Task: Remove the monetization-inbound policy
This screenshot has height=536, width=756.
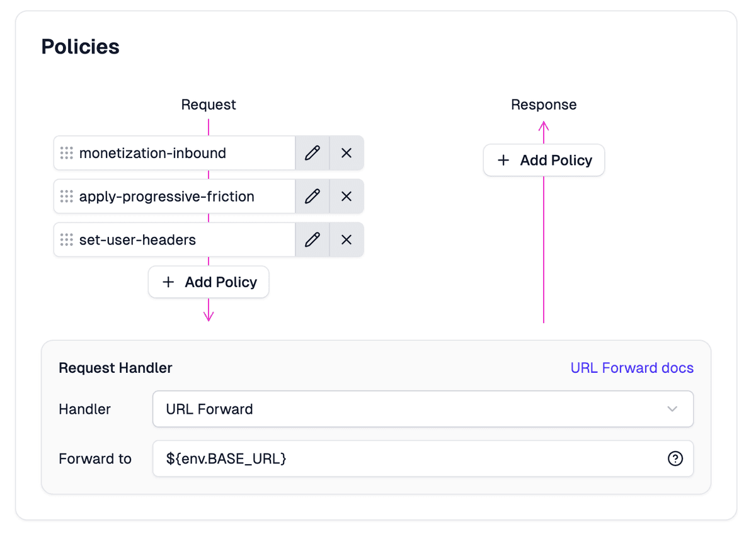Action: tap(346, 152)
